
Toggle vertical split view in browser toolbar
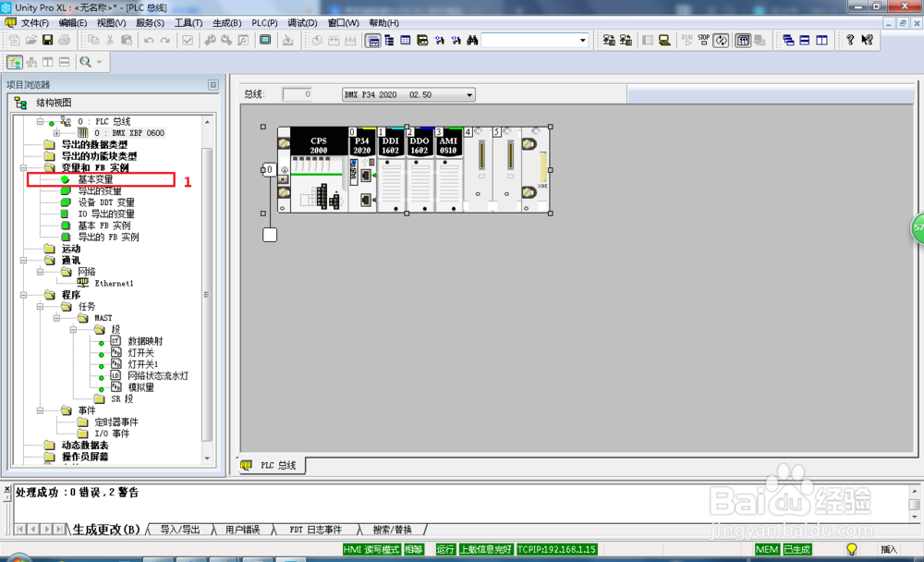(x=48, y=62)
